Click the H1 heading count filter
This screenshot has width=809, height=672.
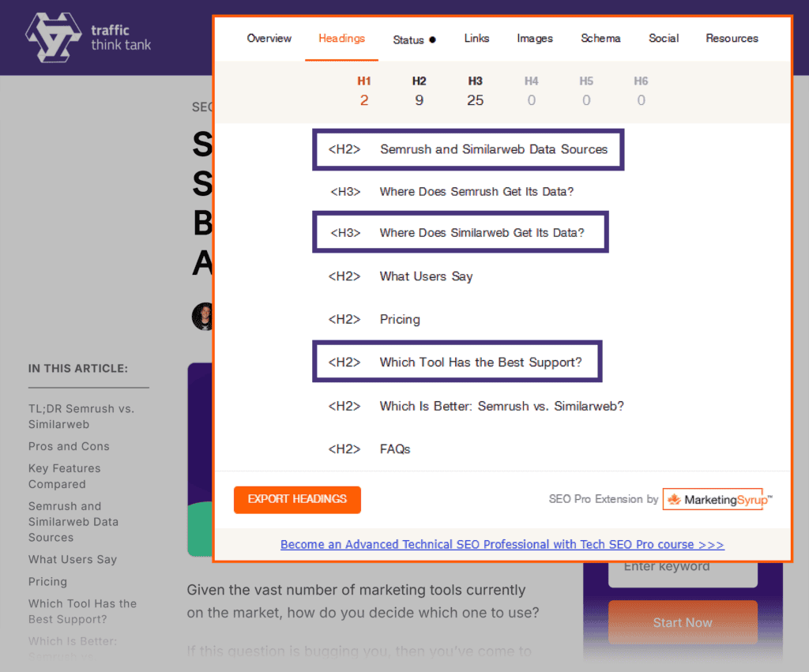click(x=364, y=91)
